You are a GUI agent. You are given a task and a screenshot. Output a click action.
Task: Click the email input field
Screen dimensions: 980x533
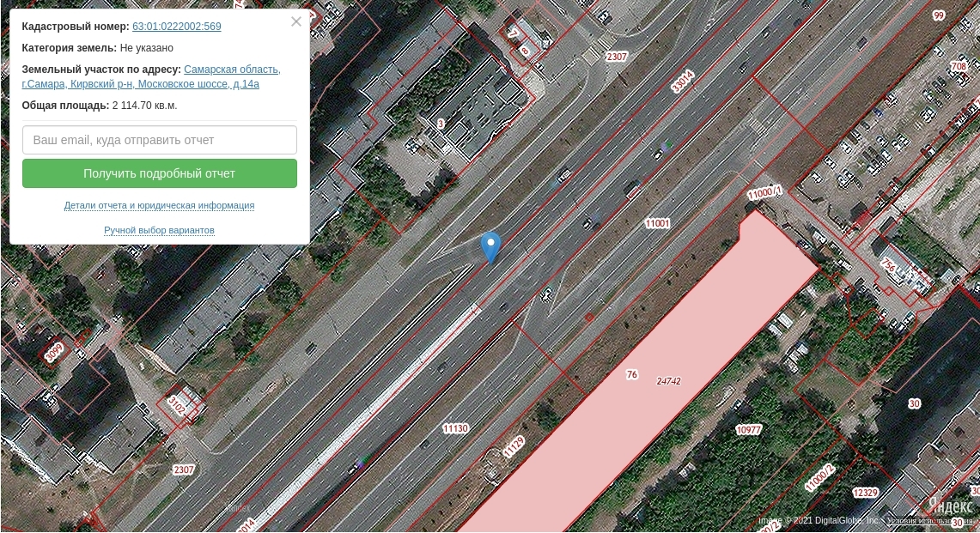click(160, 140)
